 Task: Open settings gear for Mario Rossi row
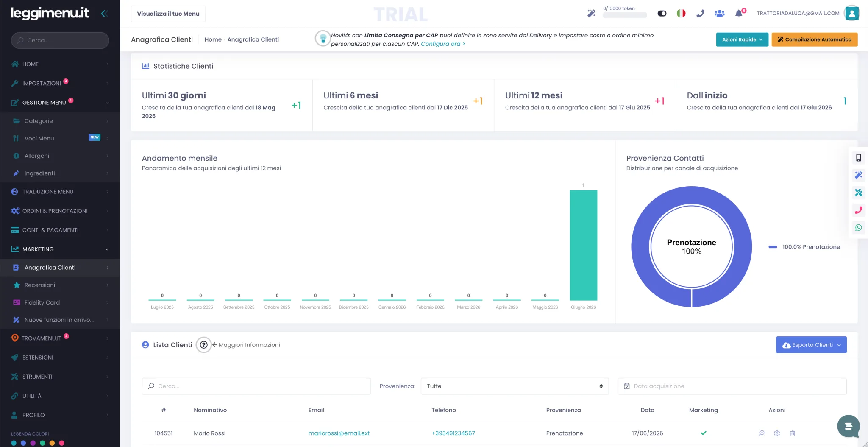pyautogui.click(x=777, y=433)
